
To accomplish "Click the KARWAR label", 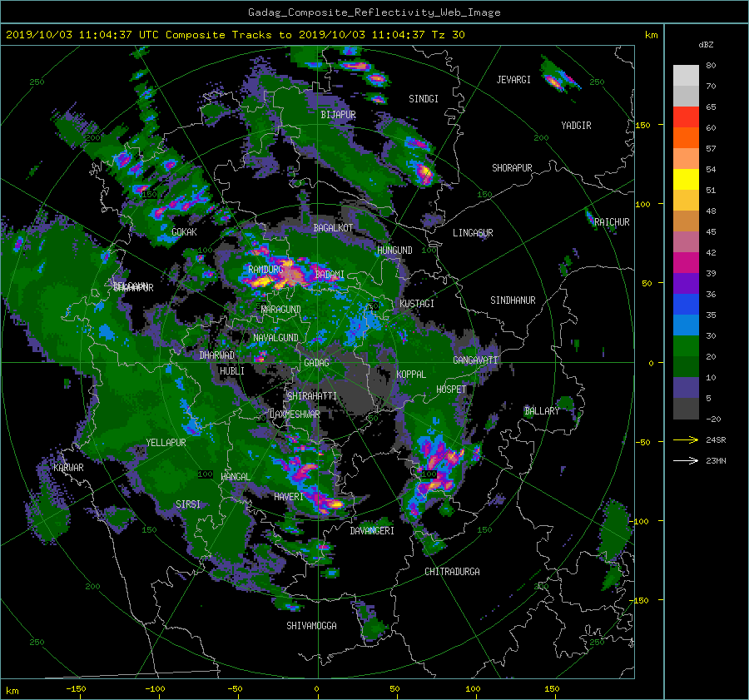I will [x=68, y=468].
